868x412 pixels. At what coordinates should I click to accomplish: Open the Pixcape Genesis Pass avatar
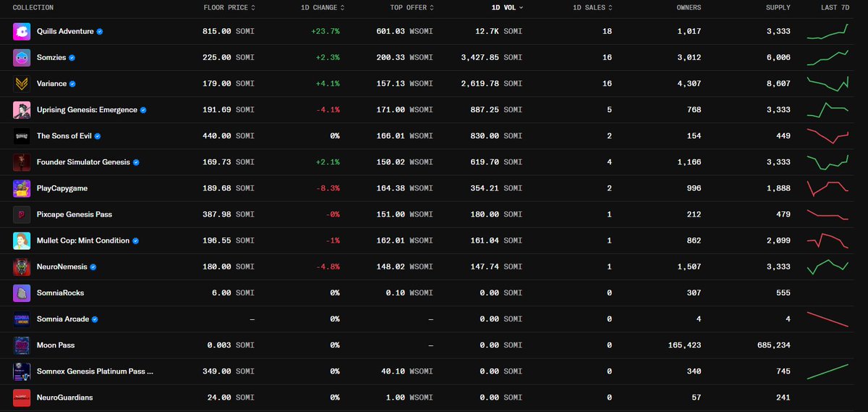pos(22,214)
